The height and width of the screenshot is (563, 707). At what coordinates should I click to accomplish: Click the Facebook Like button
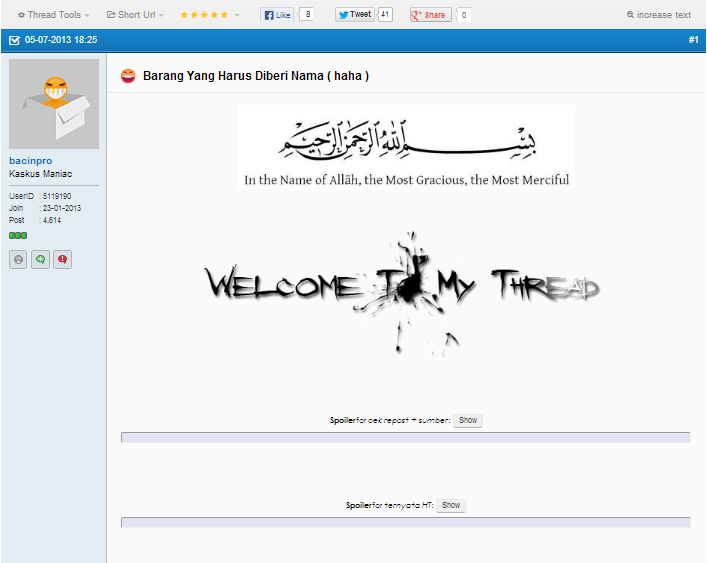pyautogui.click(x=277, y=15)
